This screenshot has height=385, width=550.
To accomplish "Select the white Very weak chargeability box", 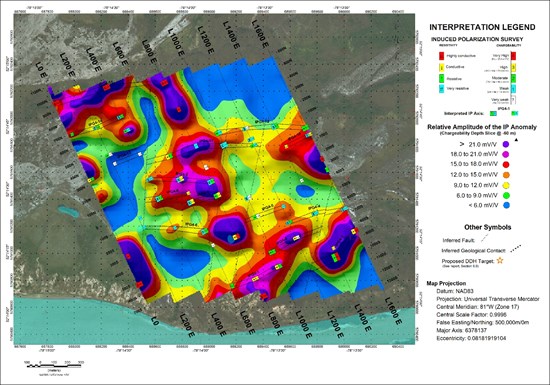I will pos(513,100).
